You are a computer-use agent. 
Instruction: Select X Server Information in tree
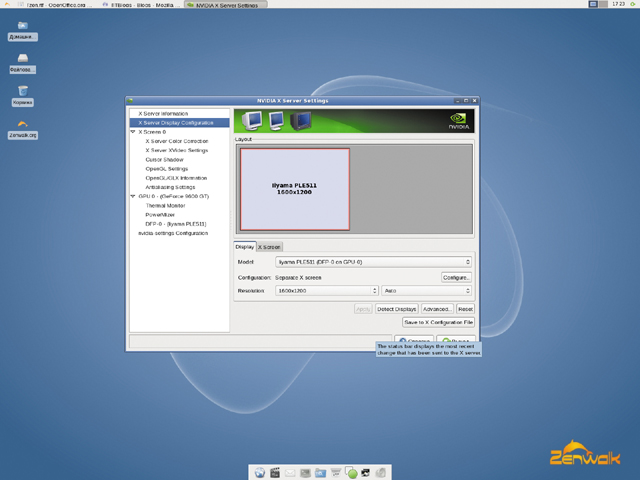(x=163, y=113)
